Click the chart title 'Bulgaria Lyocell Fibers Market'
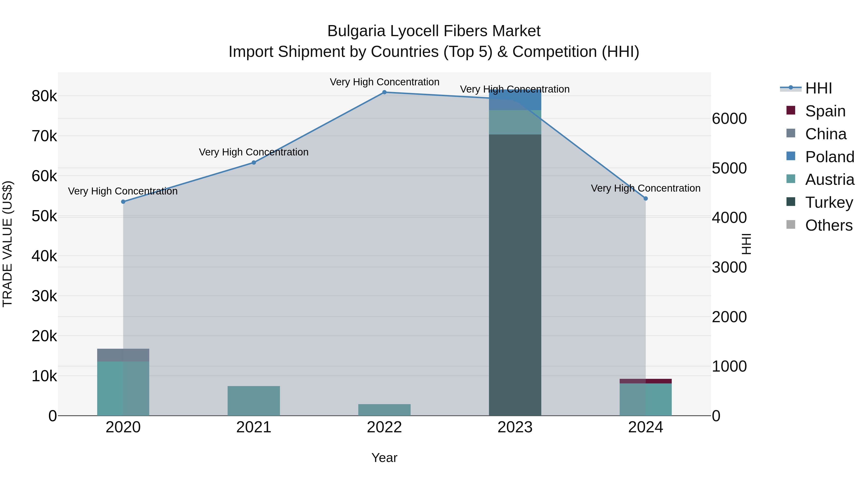Screen dimensions: 868x488 [434, 31]
